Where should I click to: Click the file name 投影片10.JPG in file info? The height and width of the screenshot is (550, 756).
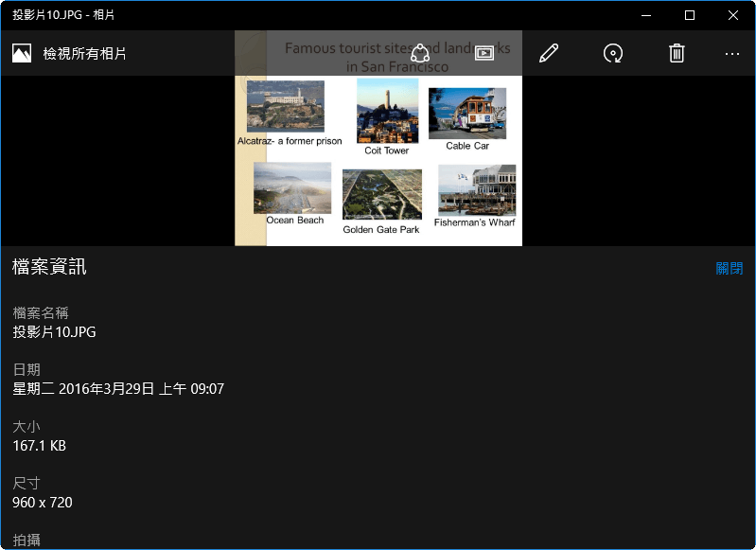tap(54, 332)
